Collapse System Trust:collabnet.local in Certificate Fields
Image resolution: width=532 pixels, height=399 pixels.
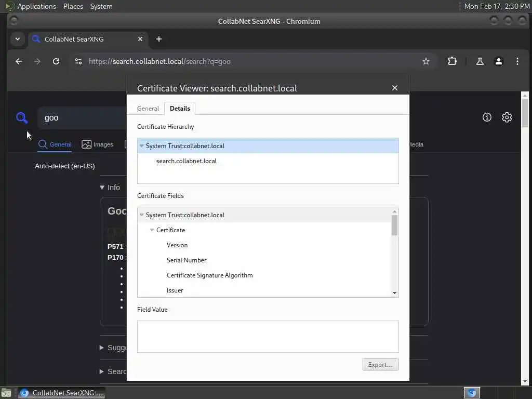click(142, 215)
